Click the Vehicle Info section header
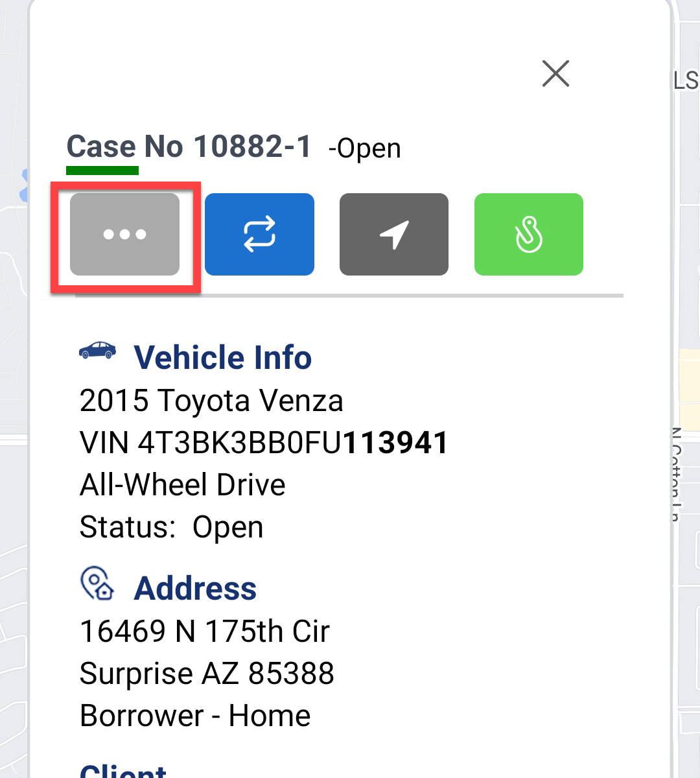The width and height of the screenshot is (700, 778). (222, 358)
